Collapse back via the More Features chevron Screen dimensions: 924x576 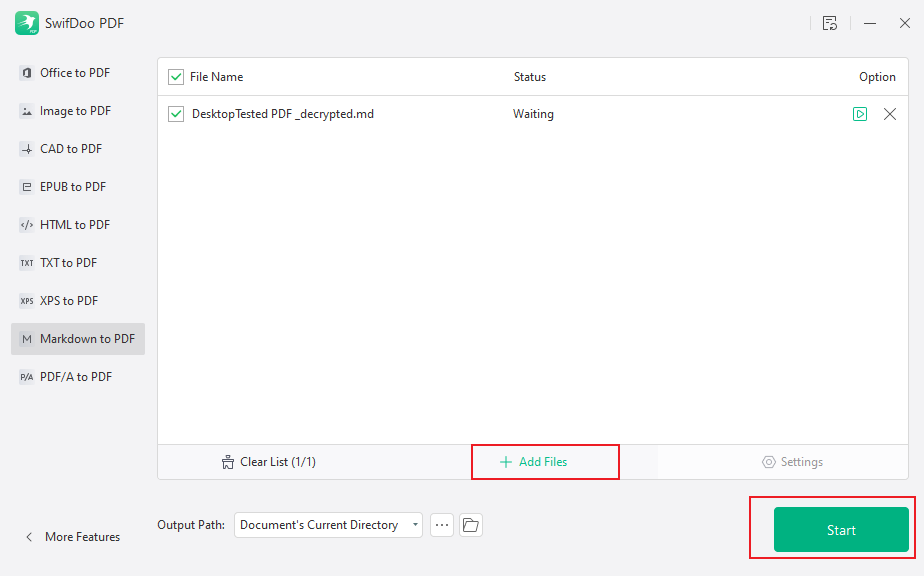pos(29,536)
